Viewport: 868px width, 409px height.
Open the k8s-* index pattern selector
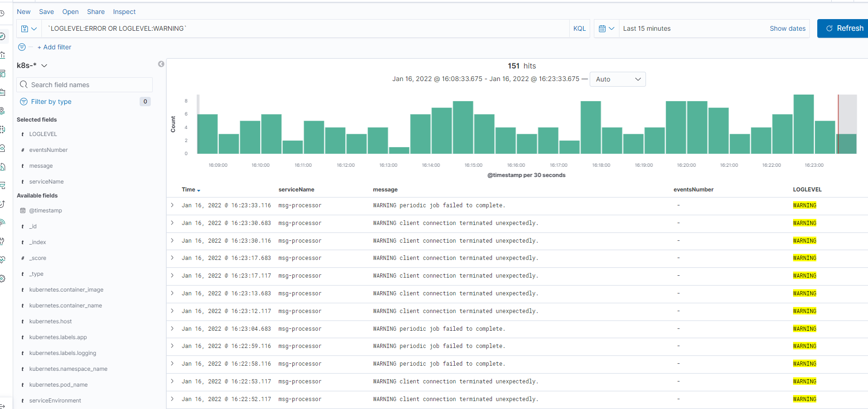(x=32, y=66)
